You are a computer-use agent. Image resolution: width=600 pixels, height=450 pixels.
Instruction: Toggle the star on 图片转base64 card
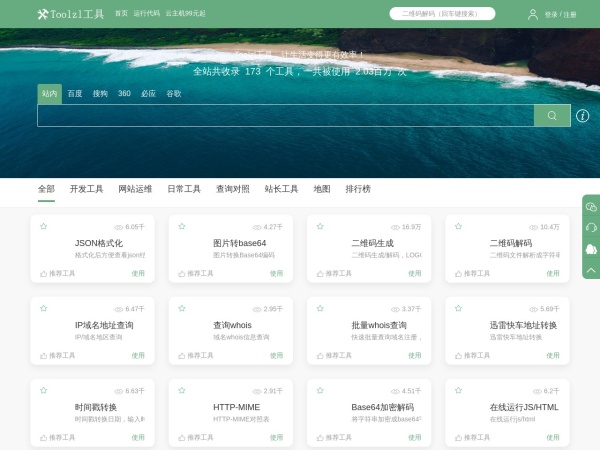(x=181, y=227)
